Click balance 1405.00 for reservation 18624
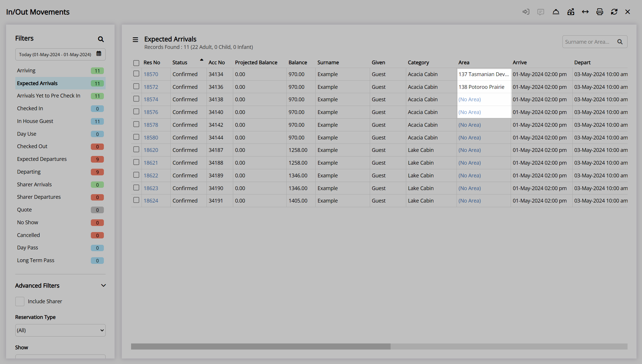 point(298,201)
